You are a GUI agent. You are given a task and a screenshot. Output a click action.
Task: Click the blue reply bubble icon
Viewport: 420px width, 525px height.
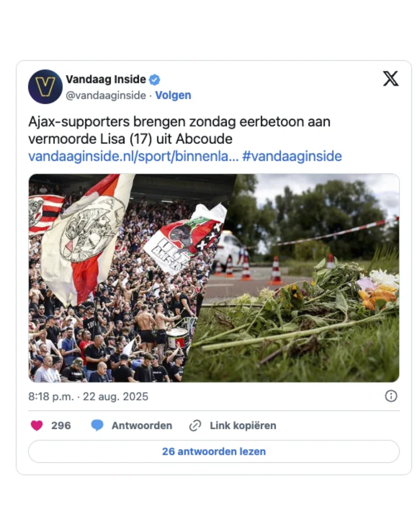[97, 425]
